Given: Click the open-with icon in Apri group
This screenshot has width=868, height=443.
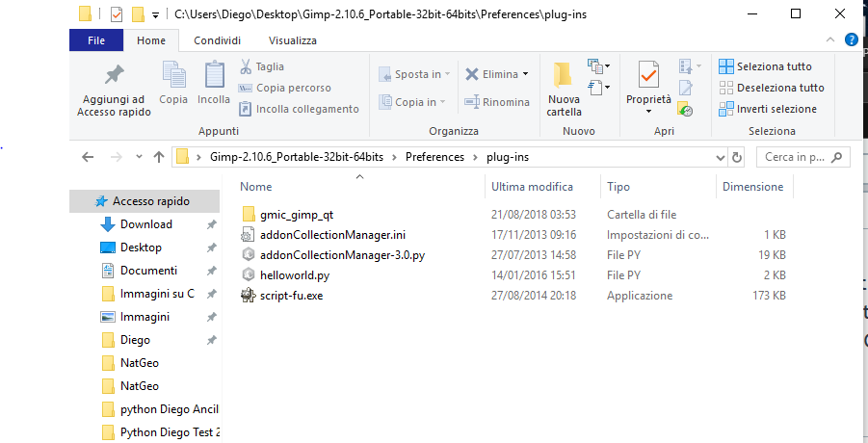Looking at the screenshot, I should click(x=690, y=66).
